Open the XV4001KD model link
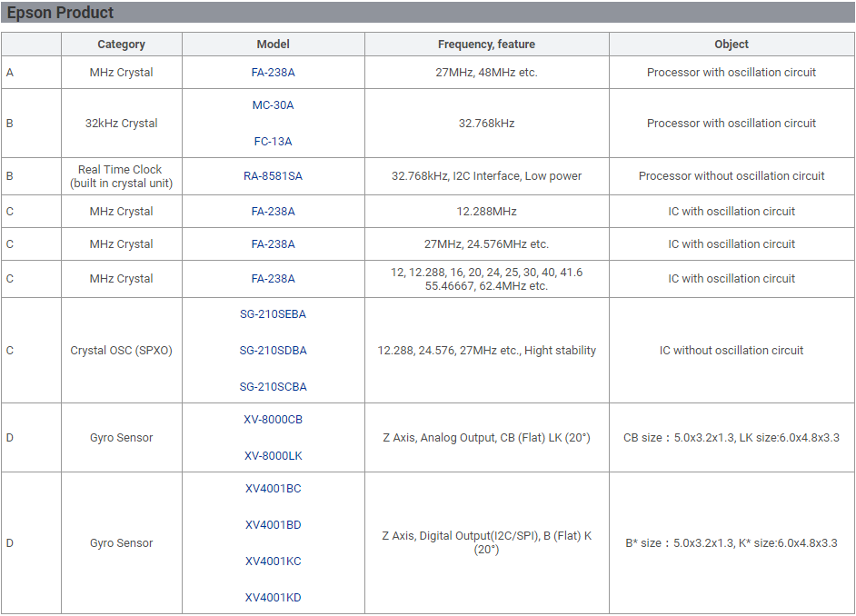 pyautogui.click(x=273, y=598)
